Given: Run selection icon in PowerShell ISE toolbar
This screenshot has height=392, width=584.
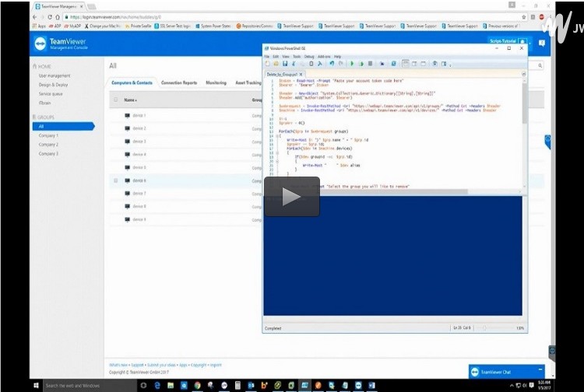Looking at the screenshot, I should pyautogui.click(x=361, y=64).
